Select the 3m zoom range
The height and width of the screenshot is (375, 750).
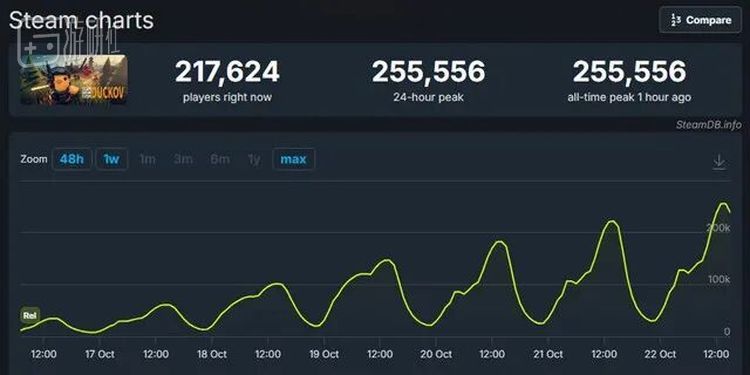(183, 159)
